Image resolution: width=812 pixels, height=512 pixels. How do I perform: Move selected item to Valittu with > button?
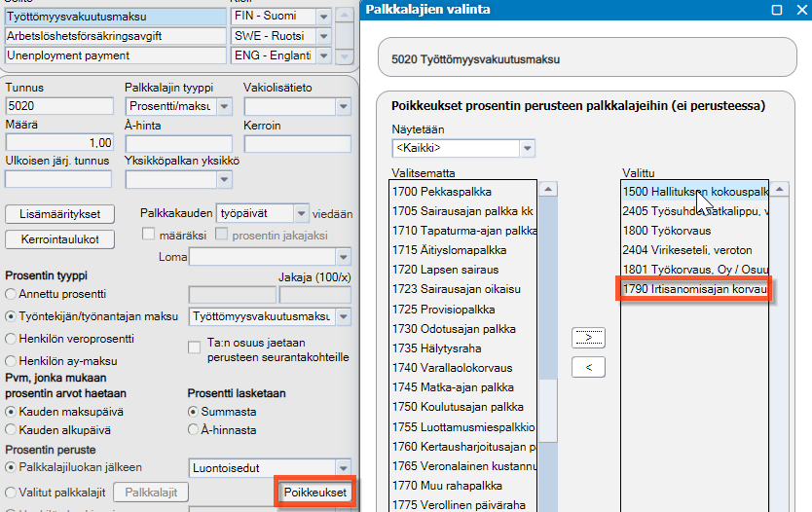[x=588, y=338]
